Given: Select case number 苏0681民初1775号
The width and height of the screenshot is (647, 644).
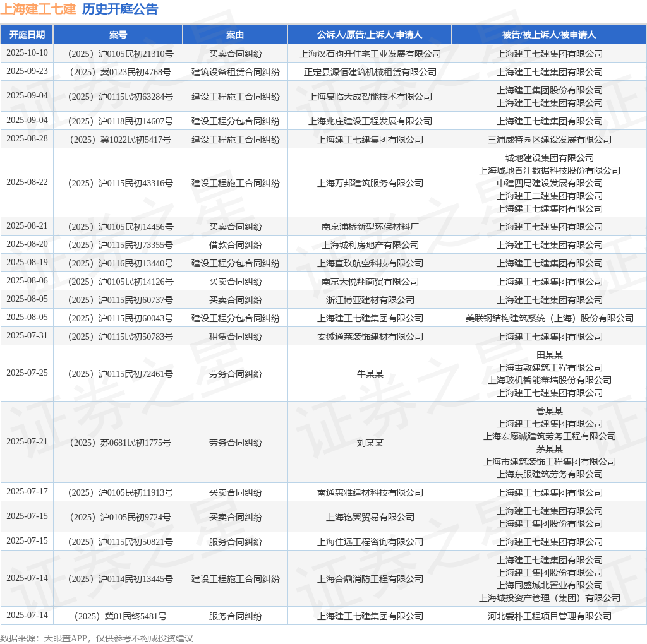Looking at the screenshot, I should point(121,443).
